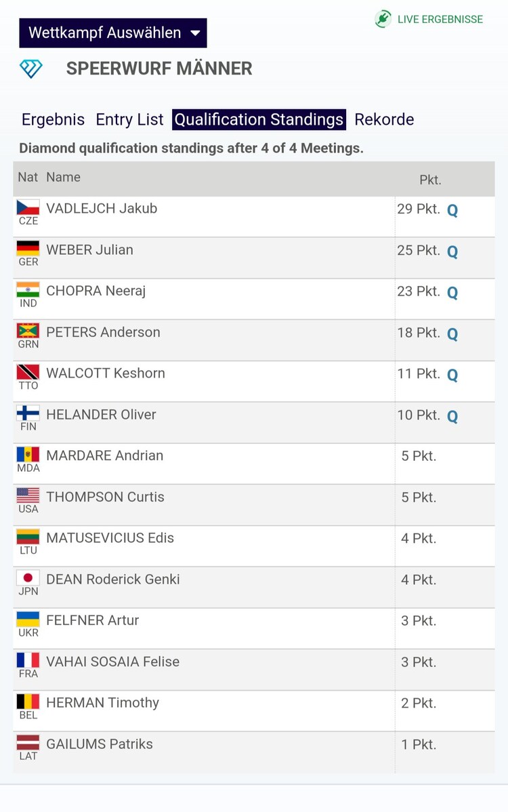Click the Czech flag icon
This screenshot has height=812, width=508.
click(x=28, y=207)
